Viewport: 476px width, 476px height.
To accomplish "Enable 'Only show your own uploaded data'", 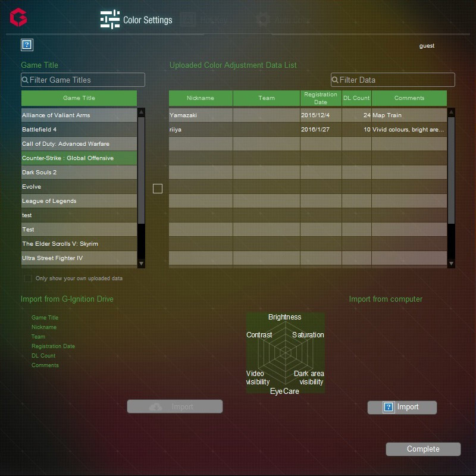I will (x=27, y=278).
